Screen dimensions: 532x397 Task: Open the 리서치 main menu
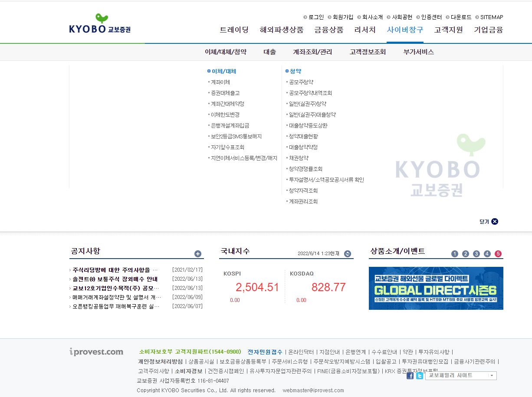click(x=365, y=30)
